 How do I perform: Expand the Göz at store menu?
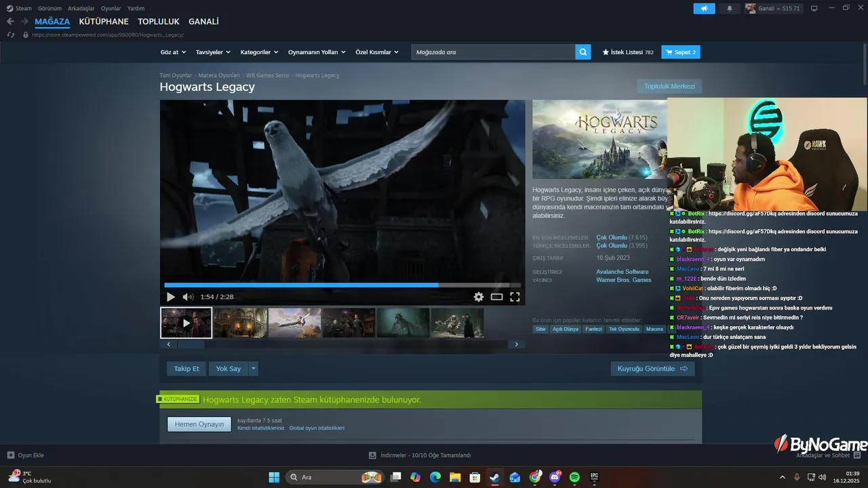[x=173, y=52]
